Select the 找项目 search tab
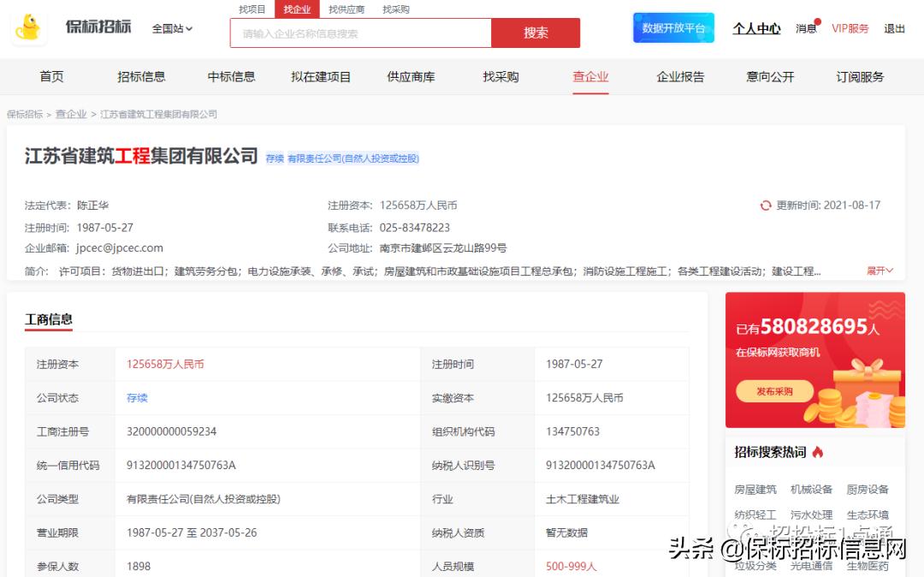This screenshot has height=577, width=924. click(x=252, y=9)
